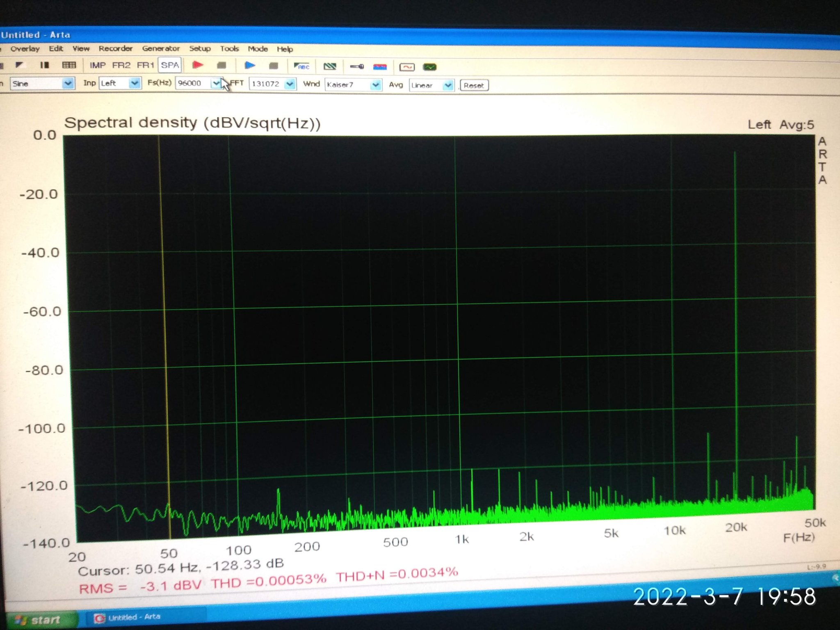Open the Help menu

tap(285, 50)
